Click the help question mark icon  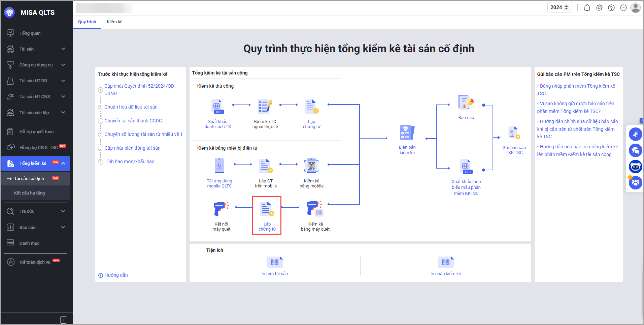611,8
